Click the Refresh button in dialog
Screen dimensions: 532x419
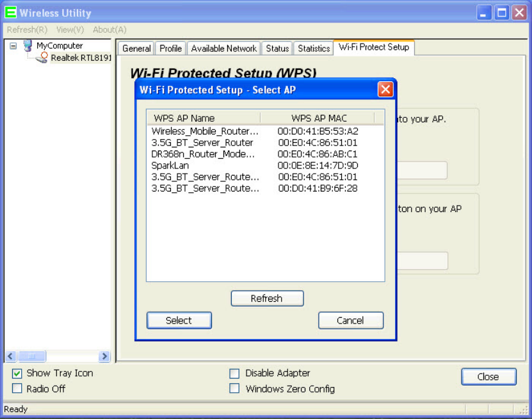tap(268, 299)
